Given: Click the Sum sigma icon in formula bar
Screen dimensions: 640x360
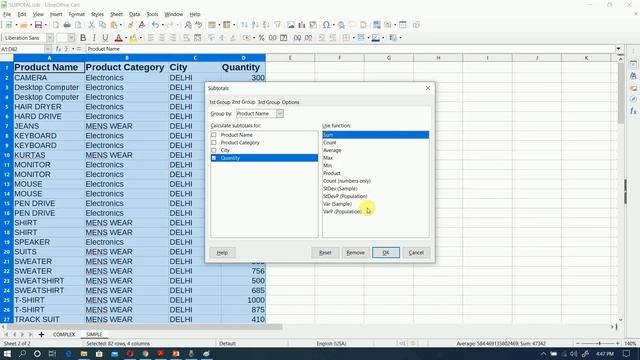Looking at the screenshot, I should [x=67, y=49].
